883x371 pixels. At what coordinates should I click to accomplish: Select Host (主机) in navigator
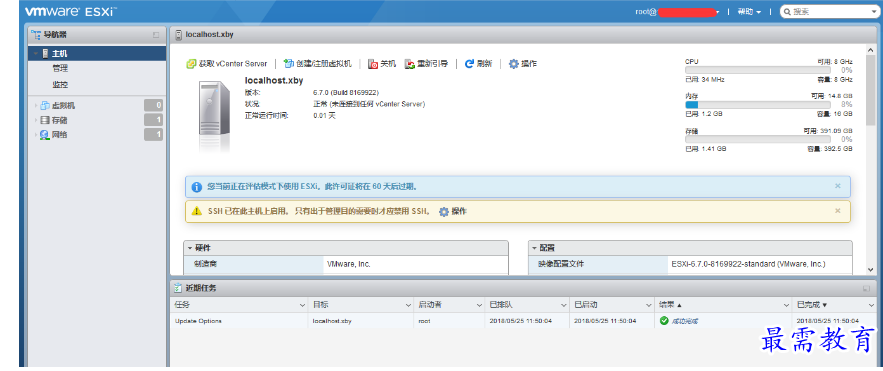tap(98, 53)
